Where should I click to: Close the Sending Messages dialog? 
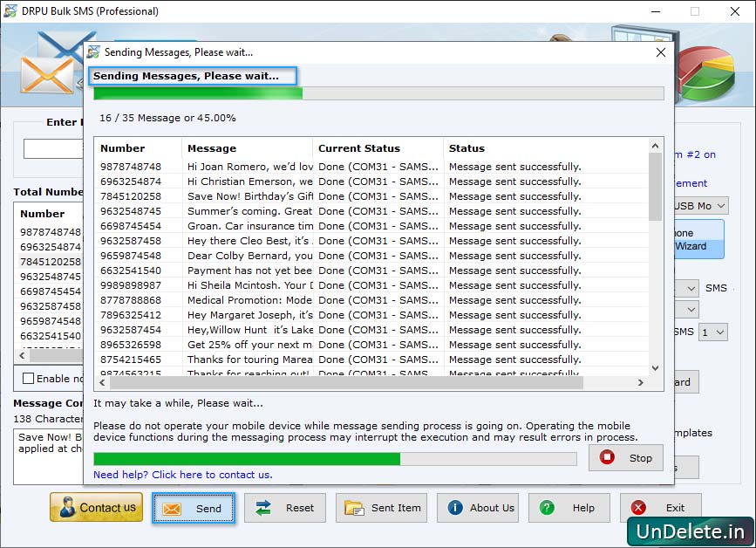click(x=661, y=52)
